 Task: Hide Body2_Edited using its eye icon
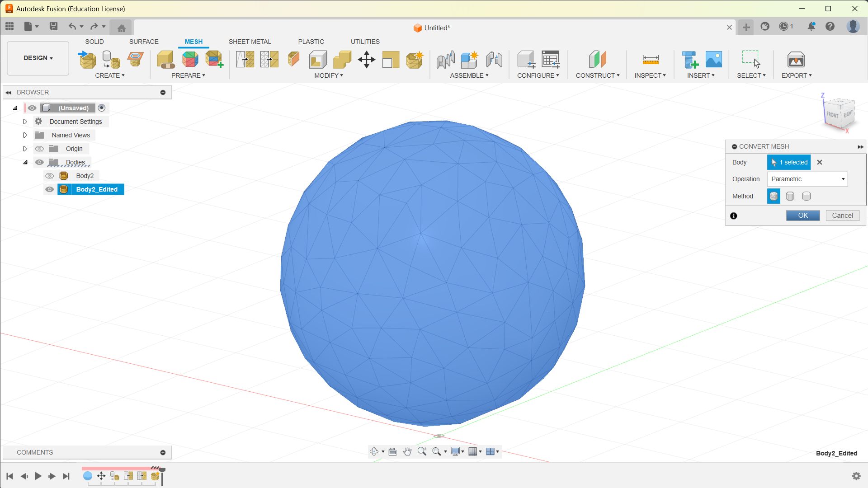tap(50, 189)
